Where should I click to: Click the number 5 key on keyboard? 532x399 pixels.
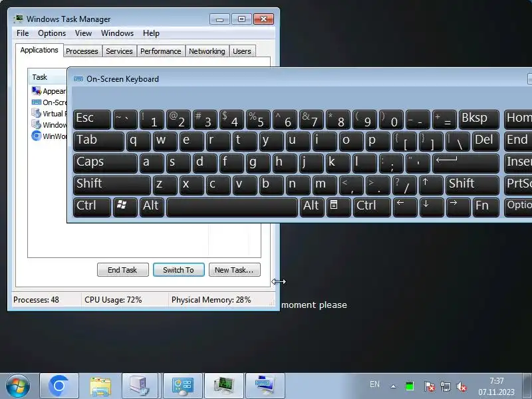pyautogui.click(x=258, y=120)
